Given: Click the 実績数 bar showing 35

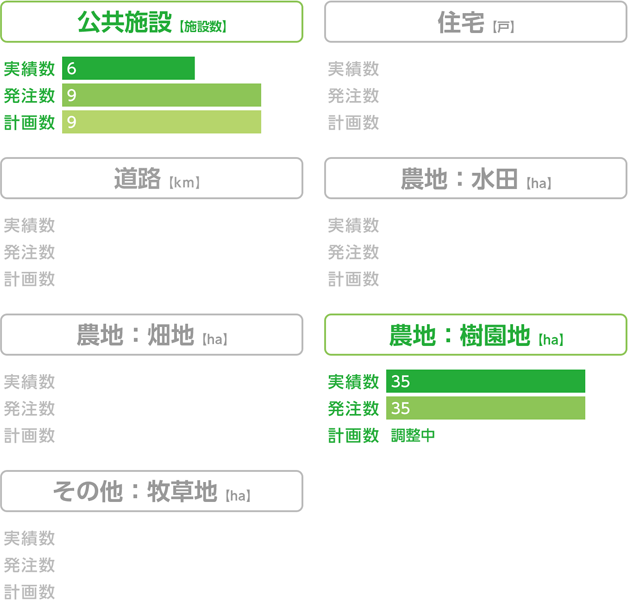Looking at the screenshot, I should pyautogui.click(x=485, y=381).
